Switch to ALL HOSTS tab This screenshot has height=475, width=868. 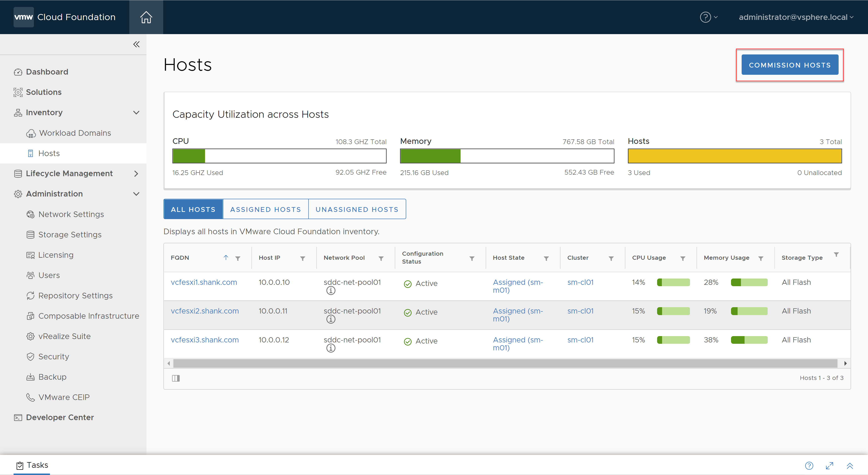pyautogui.click(x=193, y=209)
